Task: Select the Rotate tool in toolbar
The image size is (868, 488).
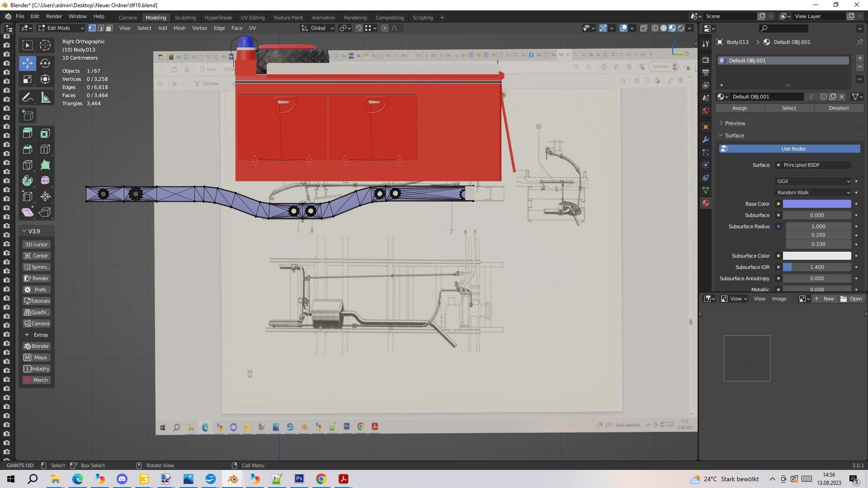Action: point(45,63)
